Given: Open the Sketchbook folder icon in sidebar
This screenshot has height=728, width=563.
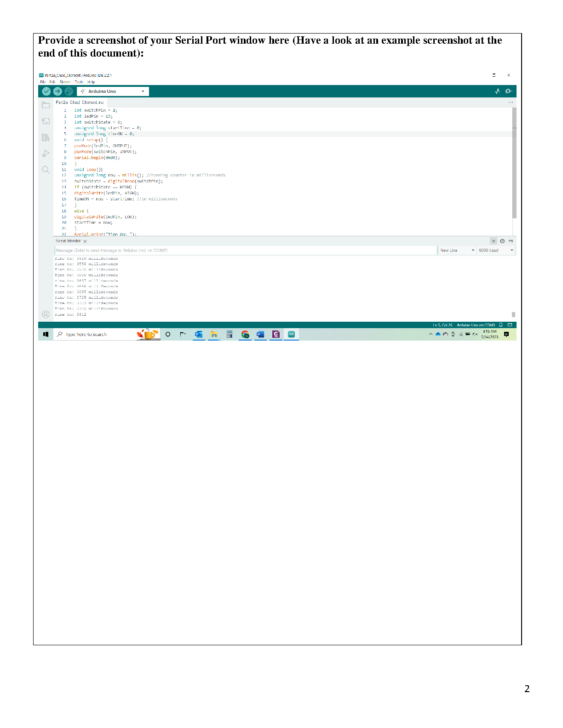Looking at the screenshot, I should [x=46, y=105].
